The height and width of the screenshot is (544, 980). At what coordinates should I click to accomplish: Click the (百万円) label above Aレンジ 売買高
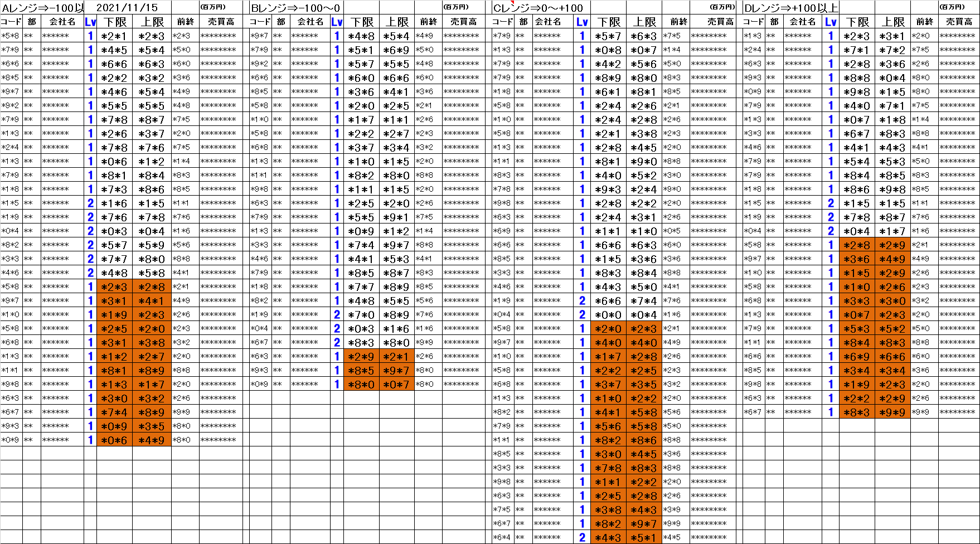coord(213,7)
